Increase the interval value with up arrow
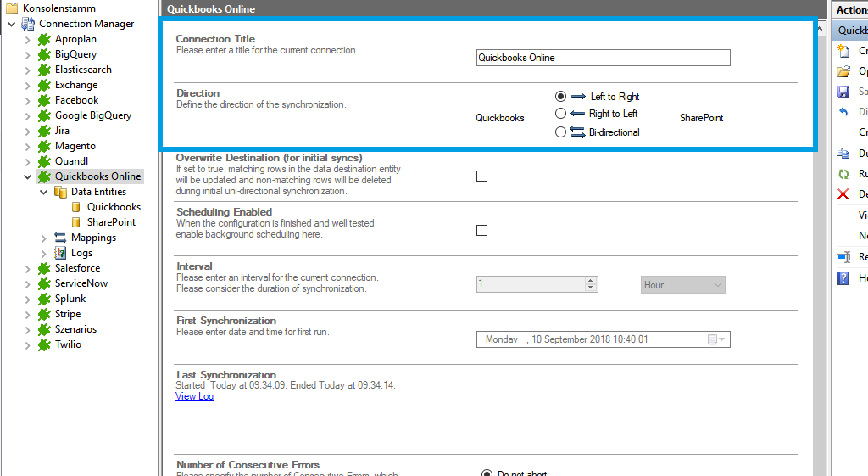868x476 pixels. pos(591,281)
